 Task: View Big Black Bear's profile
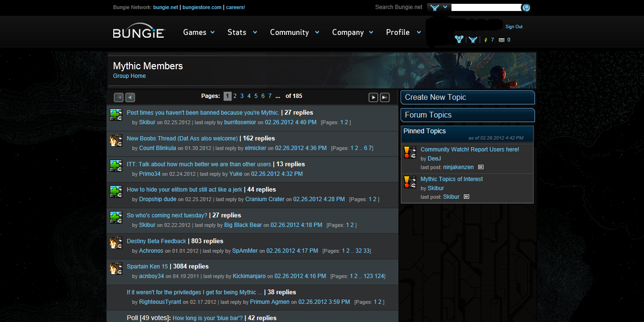pos(243,225)
